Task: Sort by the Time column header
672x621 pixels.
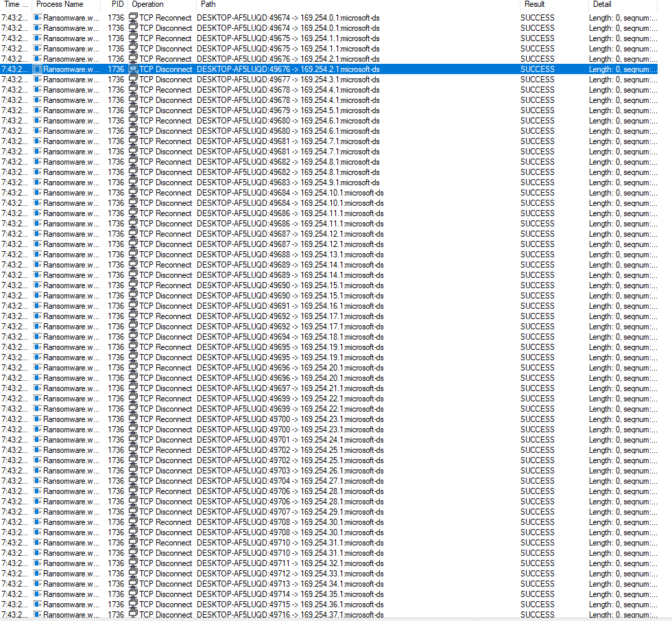Action: click(x=16, y=4)
